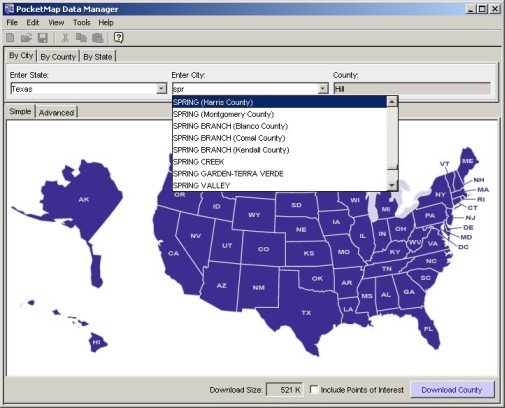Select SPRING (Harris County) from list
Screen dimensions: 505x408
[x=279, y=102]
